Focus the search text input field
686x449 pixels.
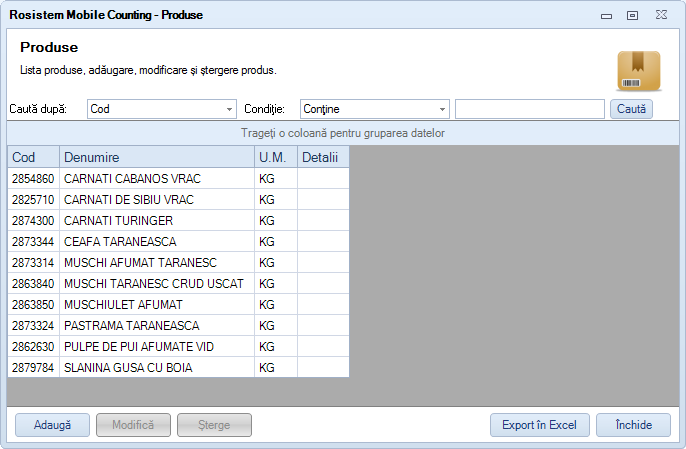click(x=529, y=109)
